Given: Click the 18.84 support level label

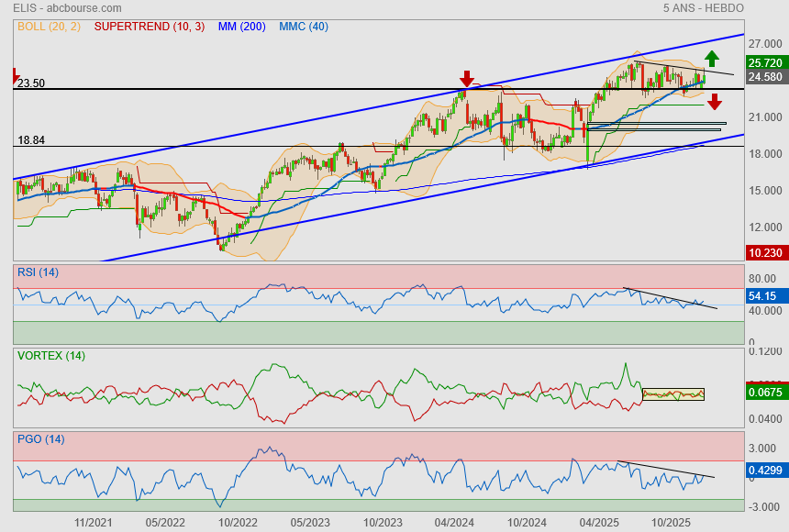Looking at the screenshot, I should [31, 140].
